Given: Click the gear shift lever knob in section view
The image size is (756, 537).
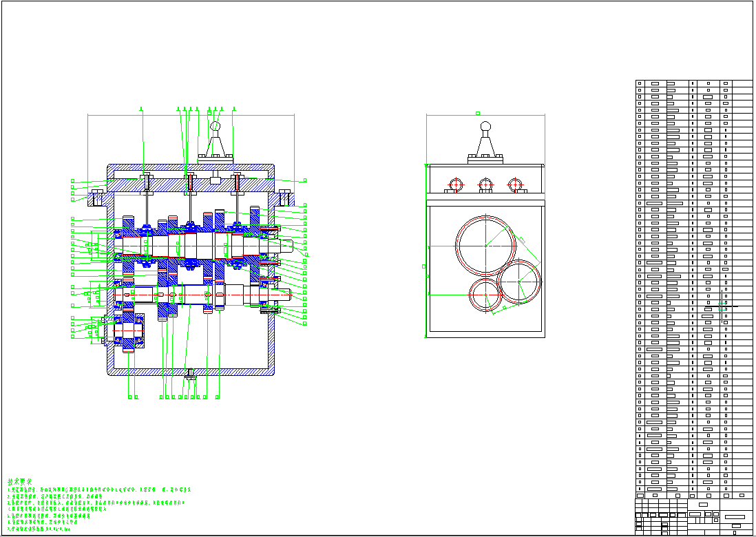Looking at the screenshot, I should tap(215, 127).
